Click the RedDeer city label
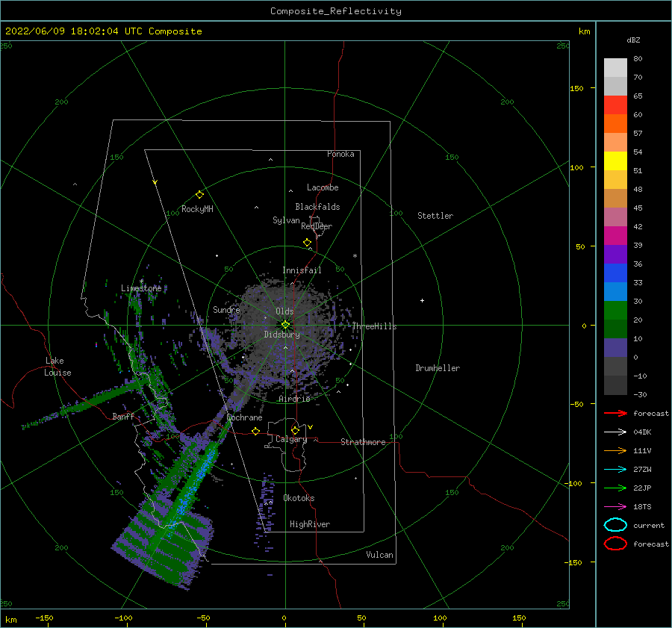 [317, 226]
